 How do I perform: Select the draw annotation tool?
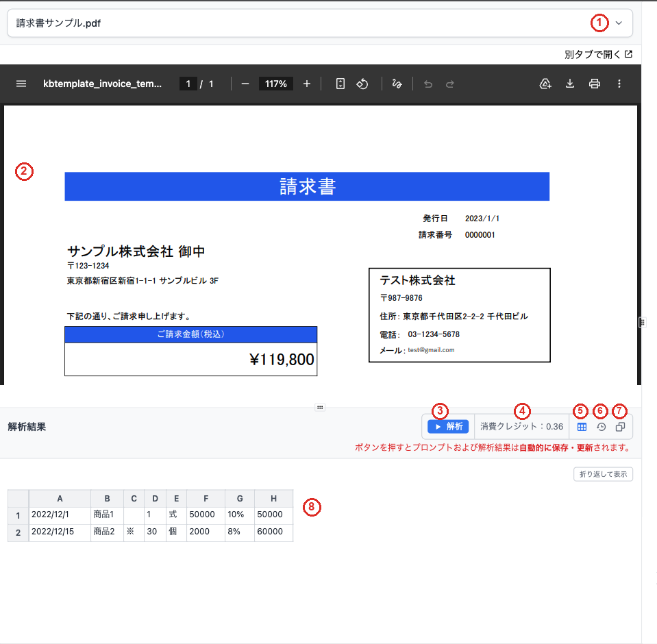397,84
